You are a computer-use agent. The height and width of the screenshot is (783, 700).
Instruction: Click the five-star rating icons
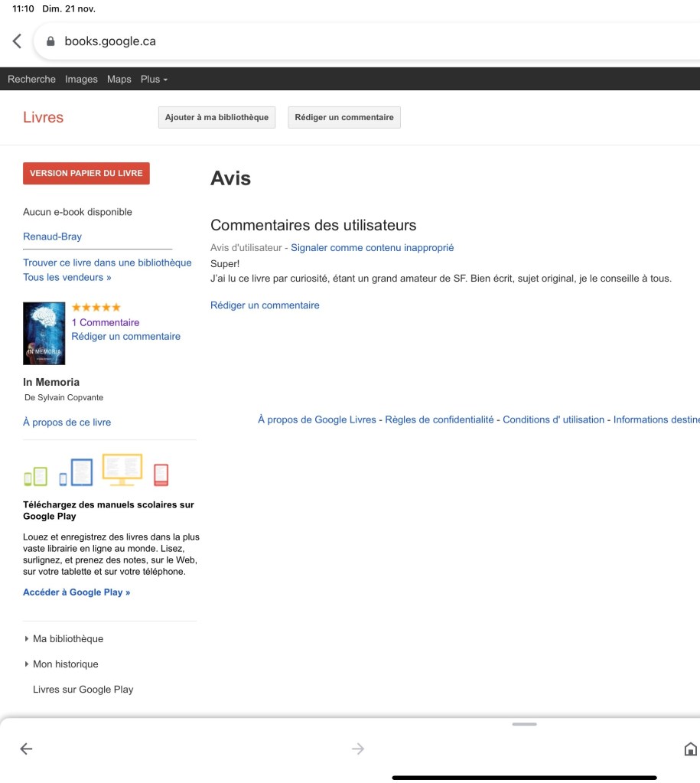click(96, 307)
